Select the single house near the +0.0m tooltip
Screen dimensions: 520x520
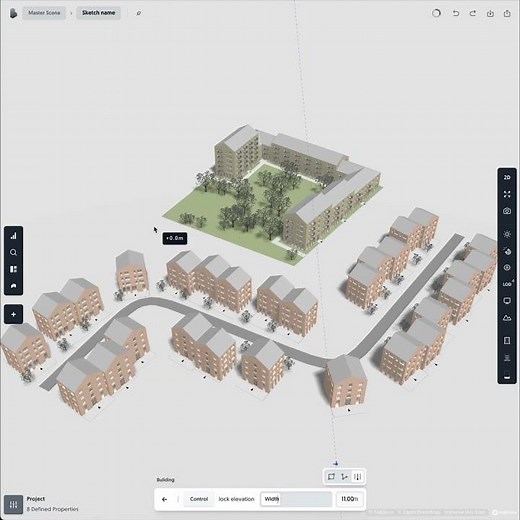coord(132,272)
